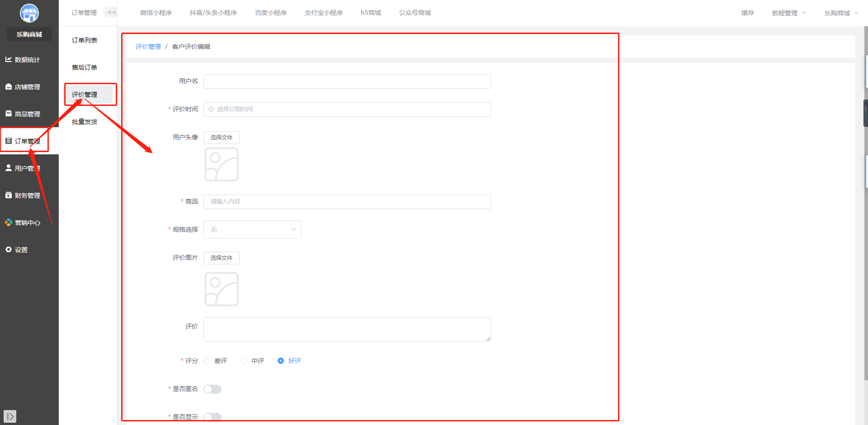This screenshot has width=868, height=425.
Task: Expand the 教程管理 dropdown
Action: [x=789, y=13]
